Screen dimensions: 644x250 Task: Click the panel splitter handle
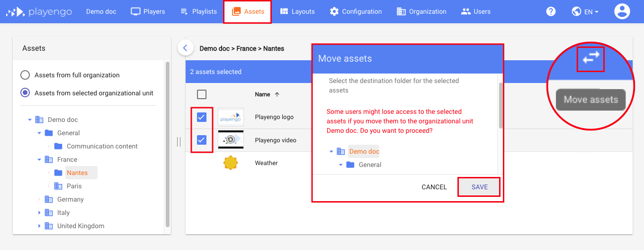(x=179, y=142)
